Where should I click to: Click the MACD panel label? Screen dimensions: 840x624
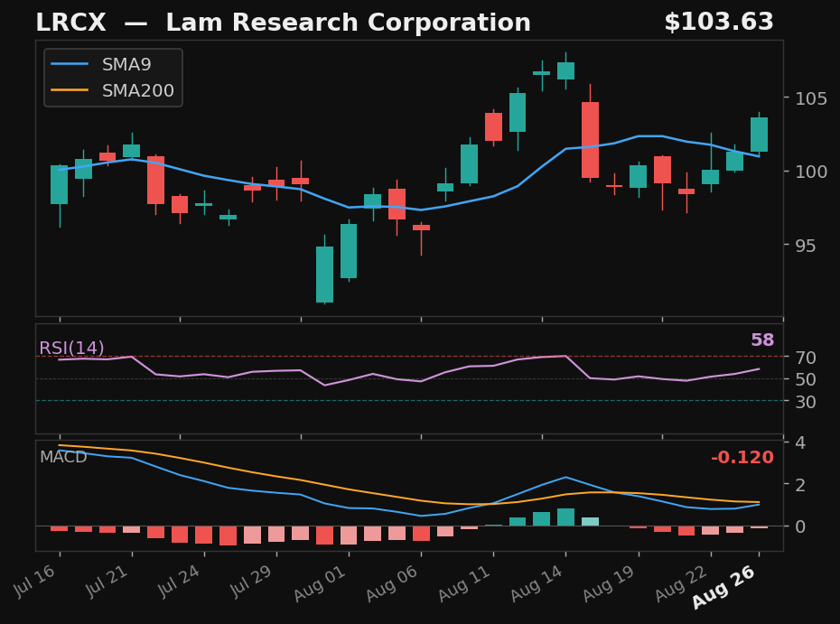(x=63, y=457)
